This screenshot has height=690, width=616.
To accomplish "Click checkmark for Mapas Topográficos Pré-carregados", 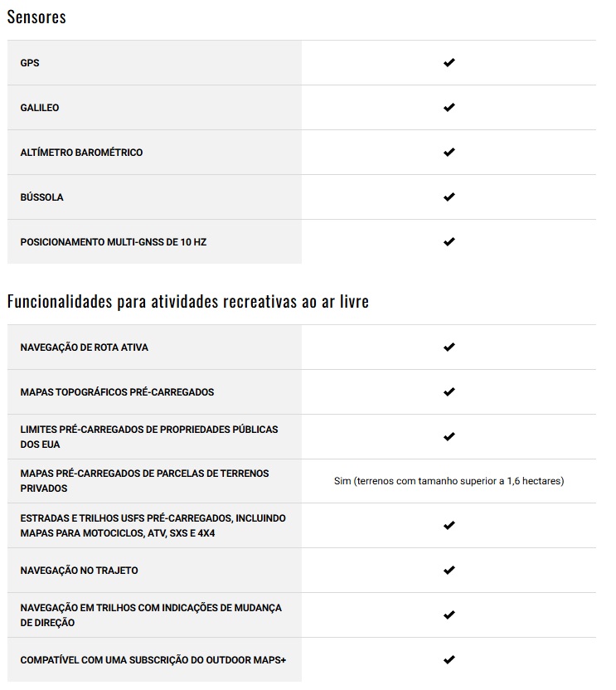I will coord(449,391).
